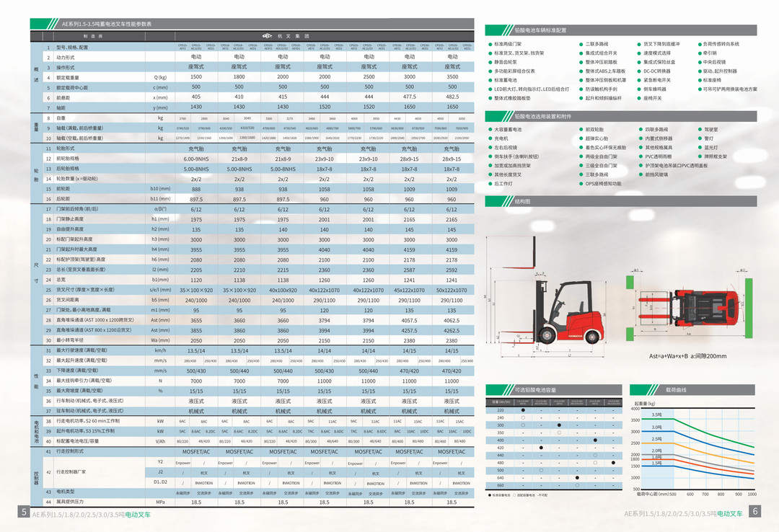Click the '超弹实心胎' option item
This screenshot has height=532, width=779.
click(x=597, y=138)
